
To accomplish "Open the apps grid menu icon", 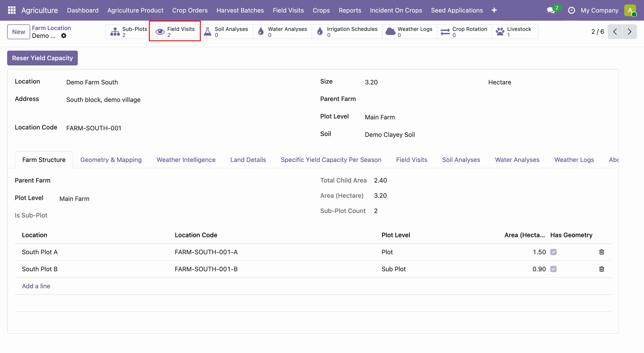I will (x=12, y=10).
